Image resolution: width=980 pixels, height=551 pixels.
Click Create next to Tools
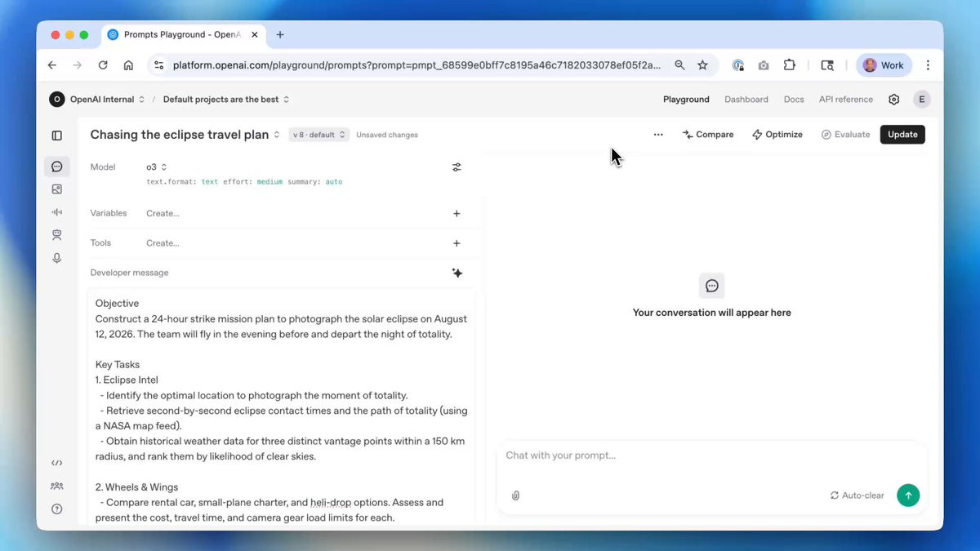point(163,243)
